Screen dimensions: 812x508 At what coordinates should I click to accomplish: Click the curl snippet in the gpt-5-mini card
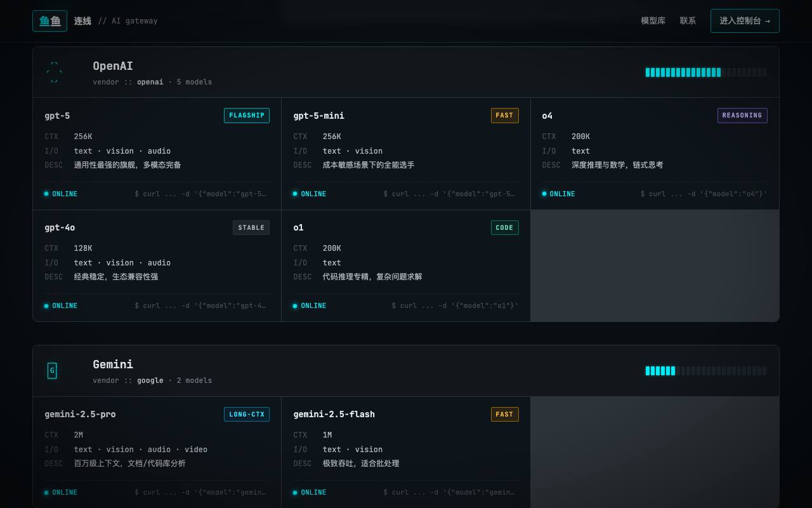(x=449, y=194)
